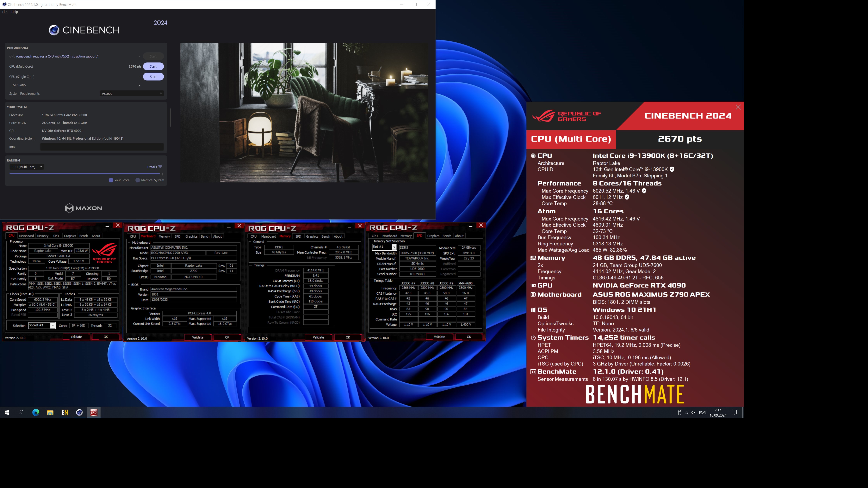Click the Maxon logo
Screen dimensions: 868x488
83,208
